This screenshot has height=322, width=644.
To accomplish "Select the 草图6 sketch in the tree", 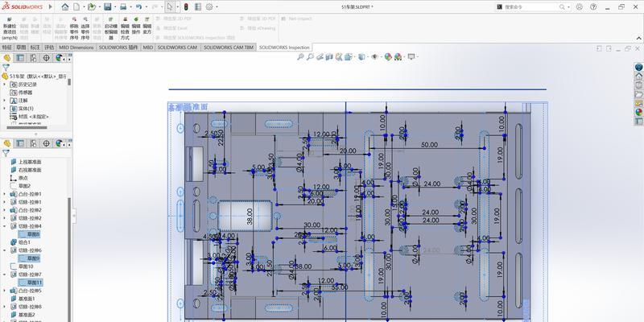I will (x=29, y=234).
